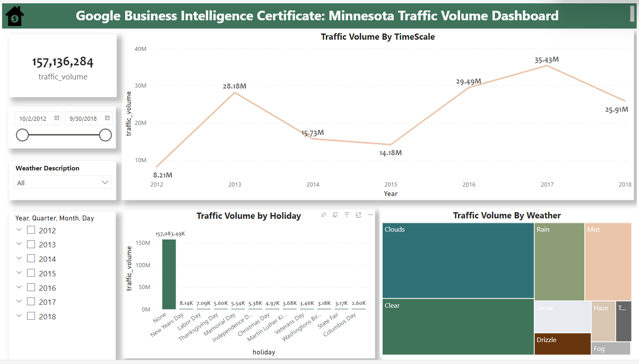Click the left handle of date slider
The image size is (639, 364).
click(22, 135)
